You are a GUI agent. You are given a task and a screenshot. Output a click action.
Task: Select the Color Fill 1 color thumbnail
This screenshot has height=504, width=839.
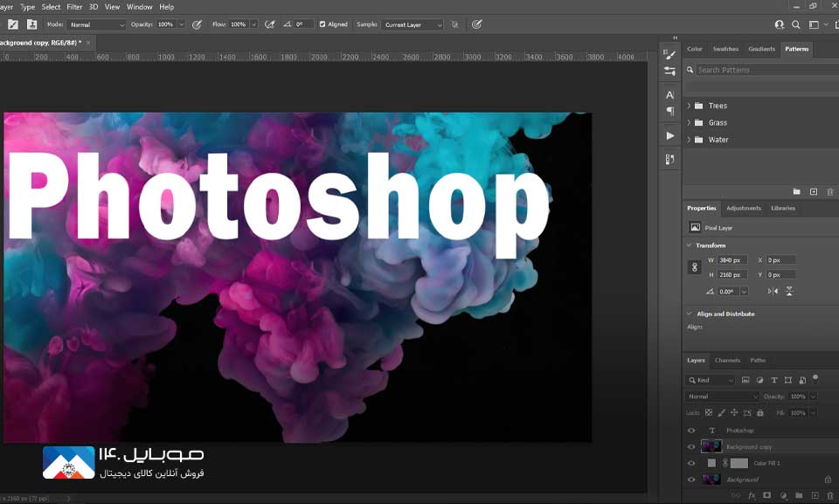point(711,463)
